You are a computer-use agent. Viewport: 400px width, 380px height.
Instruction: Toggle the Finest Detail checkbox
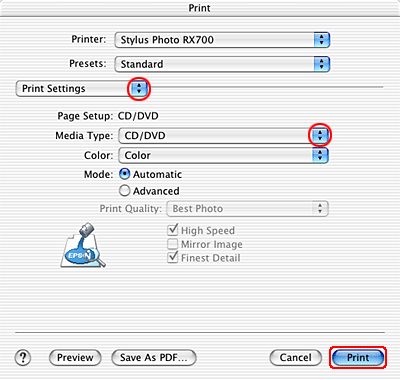coord(173,257)
